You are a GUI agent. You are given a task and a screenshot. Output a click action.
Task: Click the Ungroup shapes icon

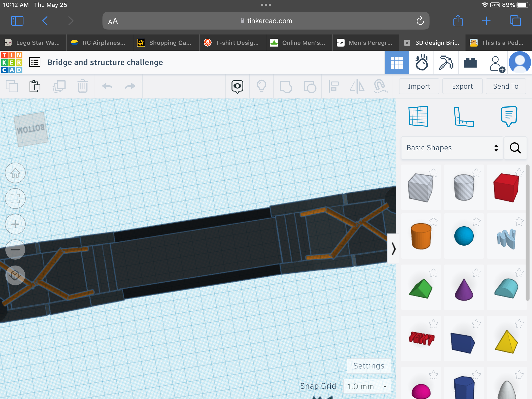tap(310, 87)
